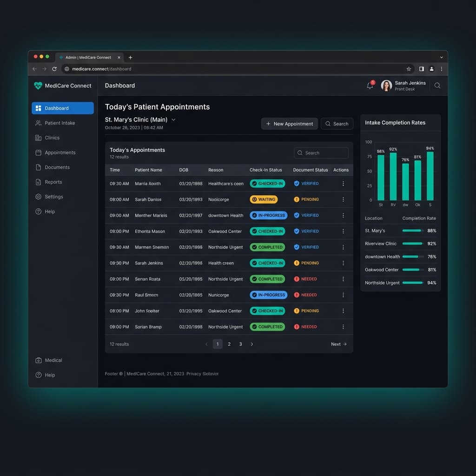Screen dimensions: 476x476
Task: Open the tab list chevron in browser
Action: click(x=442, y=57)
